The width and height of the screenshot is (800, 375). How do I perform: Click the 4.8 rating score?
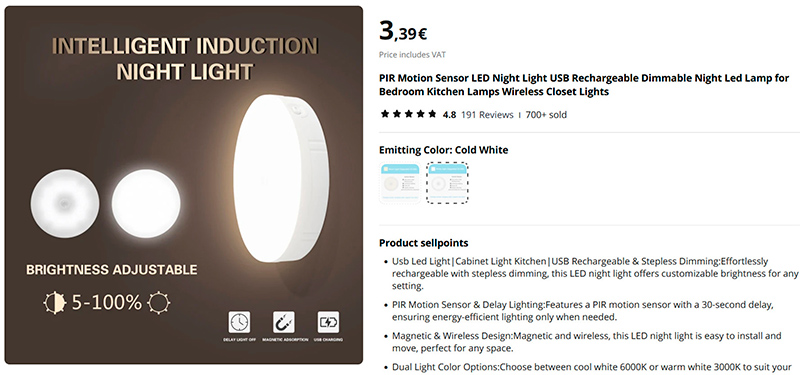(x=449, y=115)
